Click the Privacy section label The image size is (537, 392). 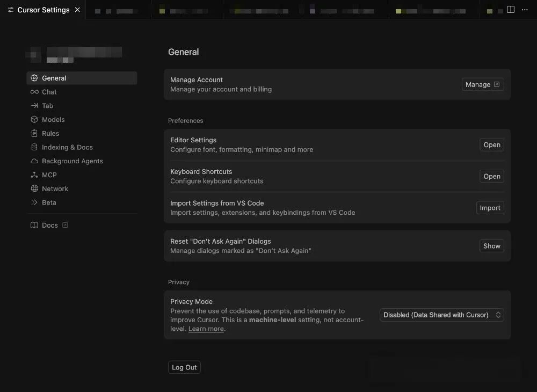(x=178, y=282)
